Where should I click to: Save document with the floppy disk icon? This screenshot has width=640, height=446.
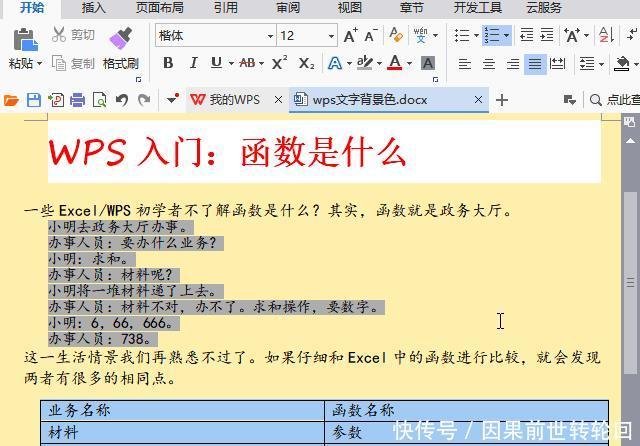point(33,100)
